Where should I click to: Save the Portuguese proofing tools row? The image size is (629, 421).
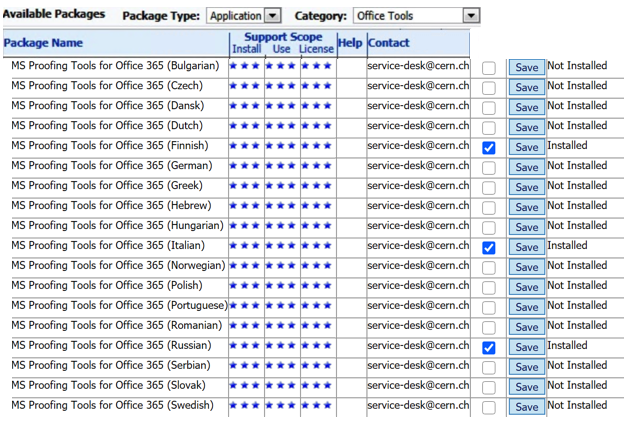point(527,307)
